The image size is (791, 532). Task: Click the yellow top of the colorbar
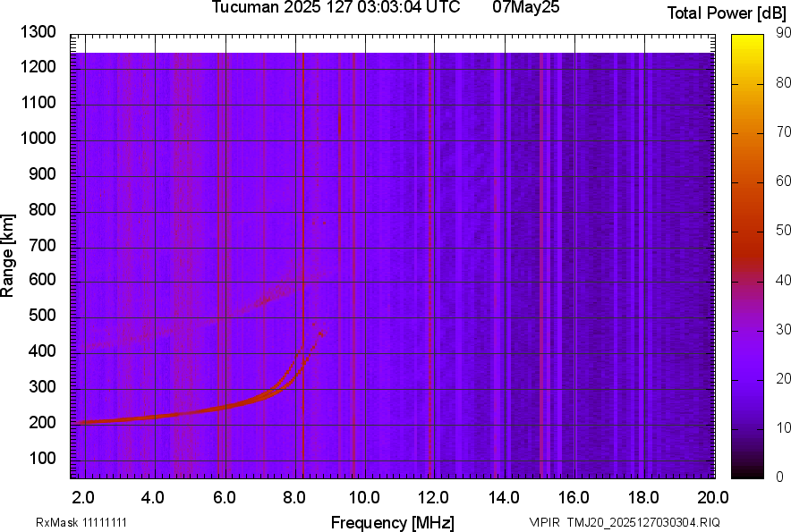pyautogui.click(x=748, y=39)
